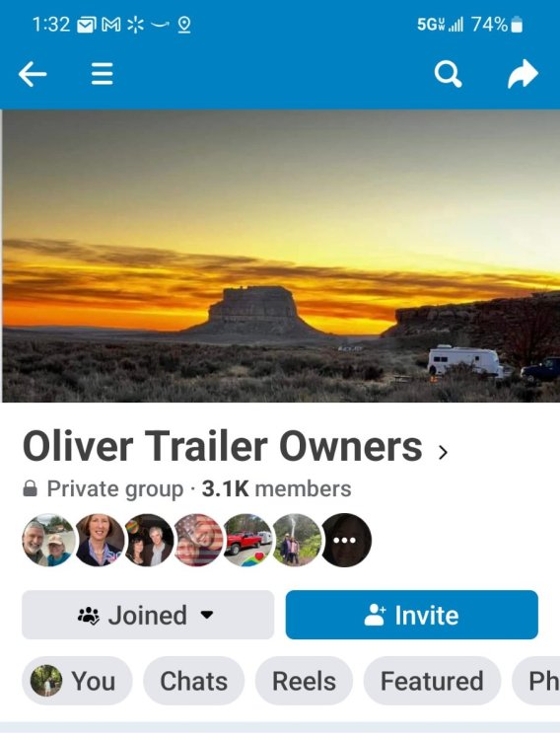Tap the location pin status icon

click(184, 25)
